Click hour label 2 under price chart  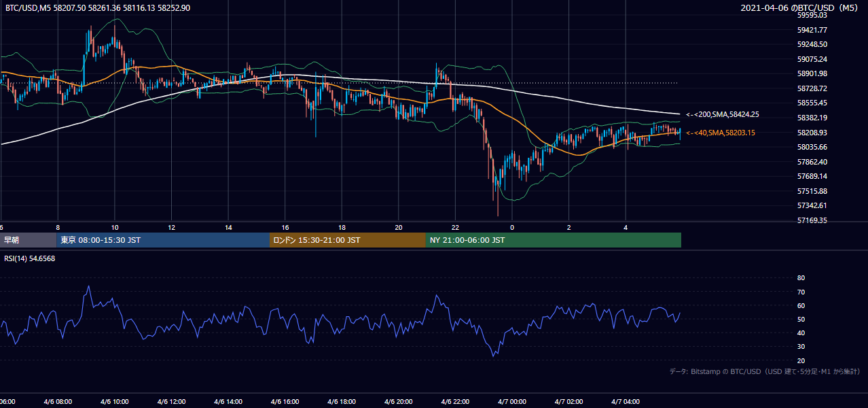[569, 227]
